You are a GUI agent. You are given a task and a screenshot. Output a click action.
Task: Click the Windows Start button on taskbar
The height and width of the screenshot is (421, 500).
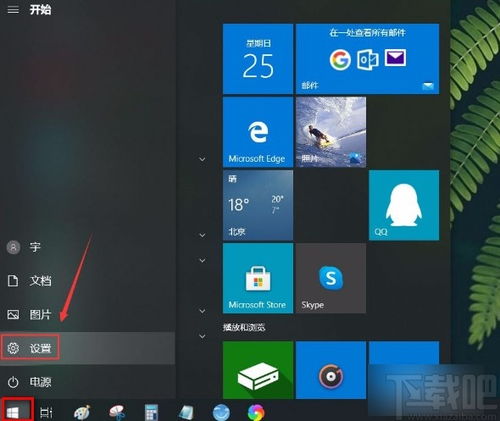(16, 409)
